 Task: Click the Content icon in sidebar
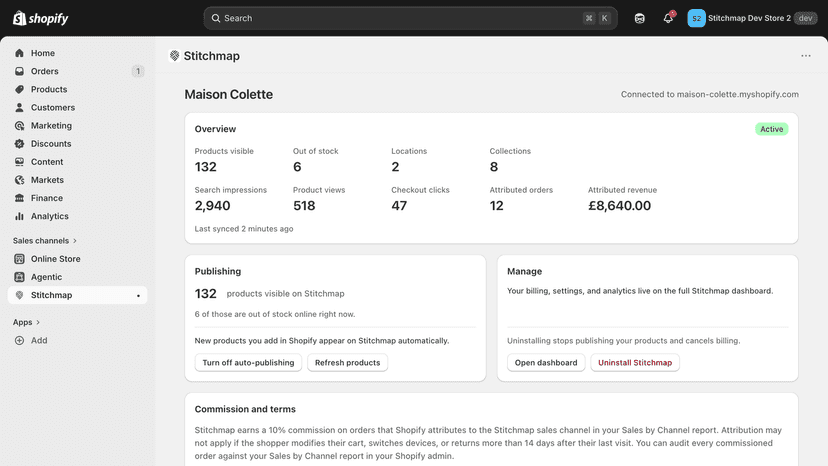tap(20, 162)
